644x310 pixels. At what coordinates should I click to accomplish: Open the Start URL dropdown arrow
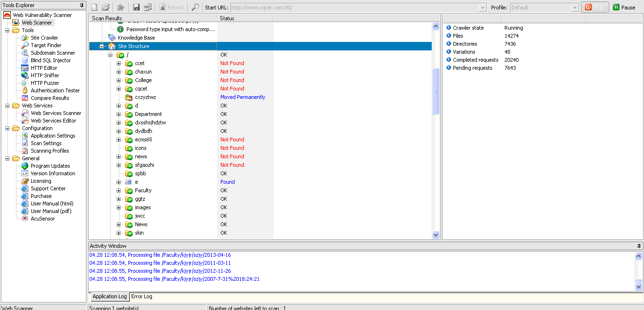pyautogui.click(x=483, y=8)
